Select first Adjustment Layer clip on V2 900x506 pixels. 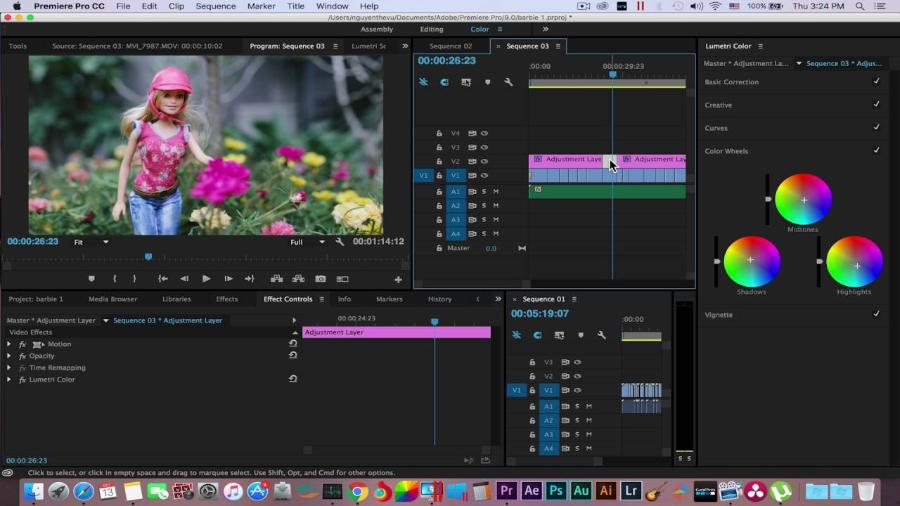click(x=567, y=159)
